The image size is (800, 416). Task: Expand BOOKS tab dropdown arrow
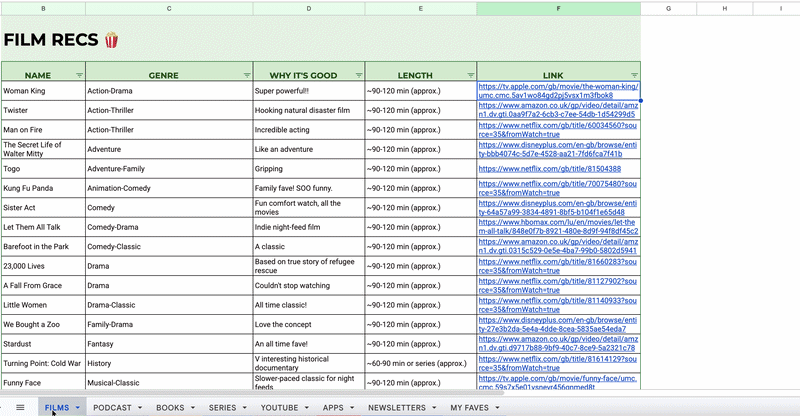[193, 408]
